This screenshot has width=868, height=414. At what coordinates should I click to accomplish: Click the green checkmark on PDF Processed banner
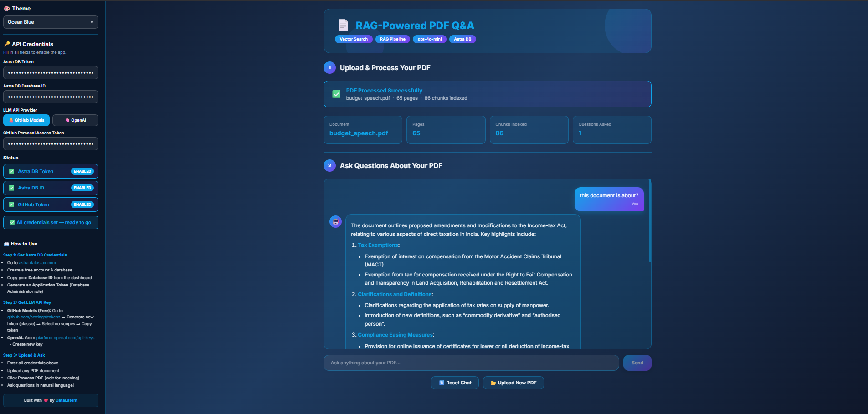[336, 94]
